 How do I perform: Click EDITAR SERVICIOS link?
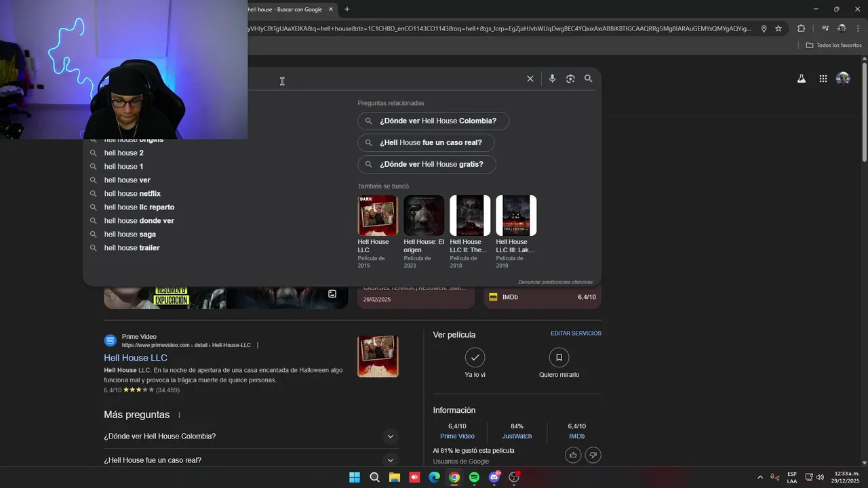[x=576, y=333]
